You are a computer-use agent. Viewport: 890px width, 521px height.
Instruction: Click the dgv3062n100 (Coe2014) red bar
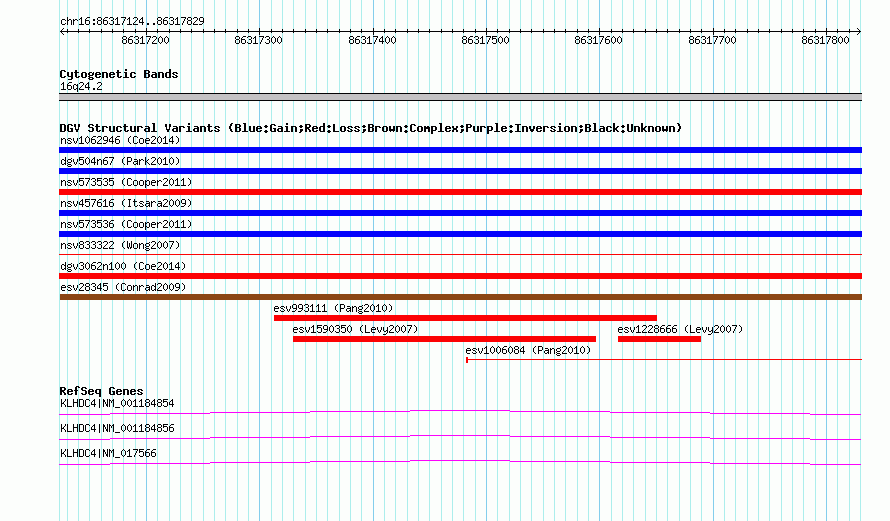coord(460,276)
